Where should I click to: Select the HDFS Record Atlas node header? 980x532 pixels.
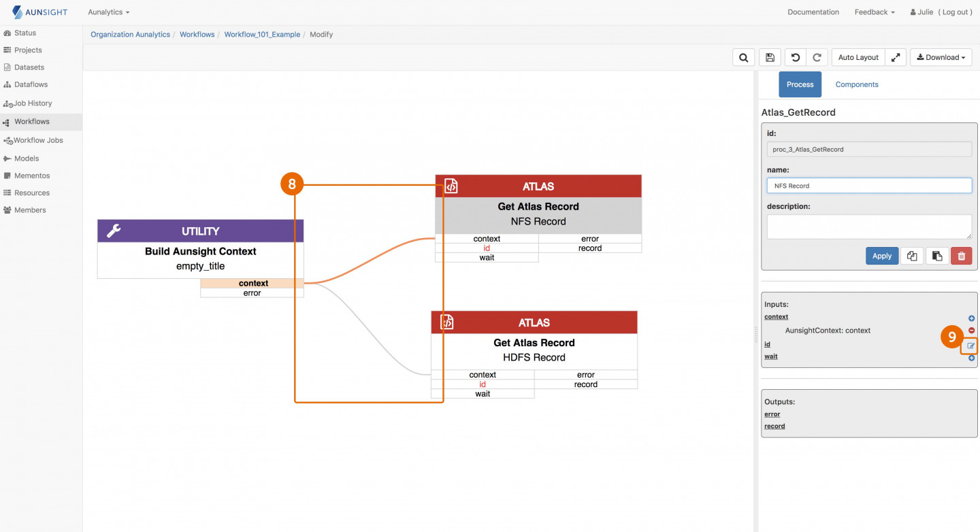click(534, 322)
